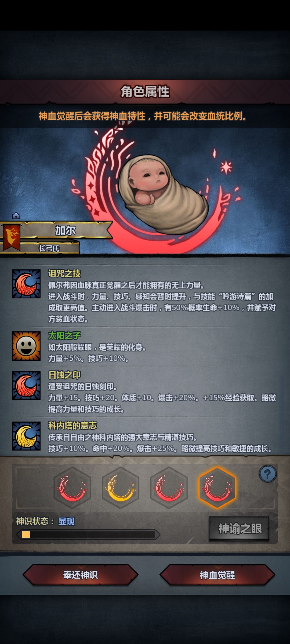Image resolution: width=290 pixels, height=644 pixels.
Task: Tap the 长弓氏 family name label
Action: click(49, 248)
